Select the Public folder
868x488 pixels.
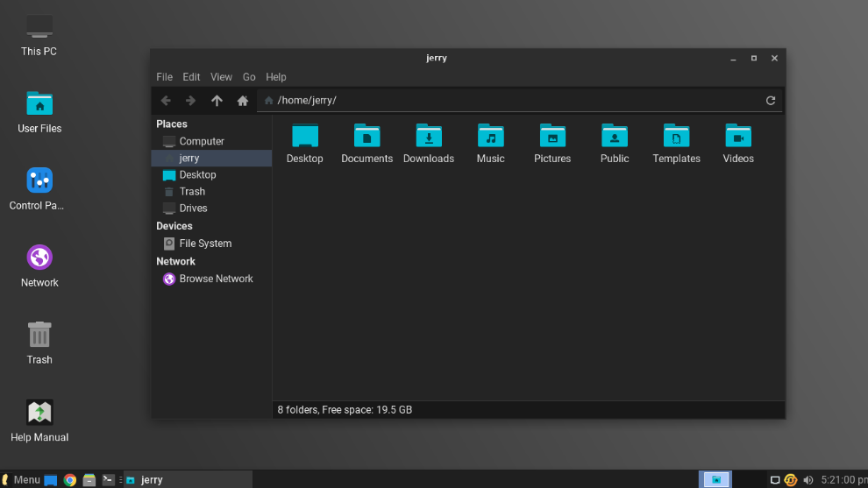[x=615, y=144]
